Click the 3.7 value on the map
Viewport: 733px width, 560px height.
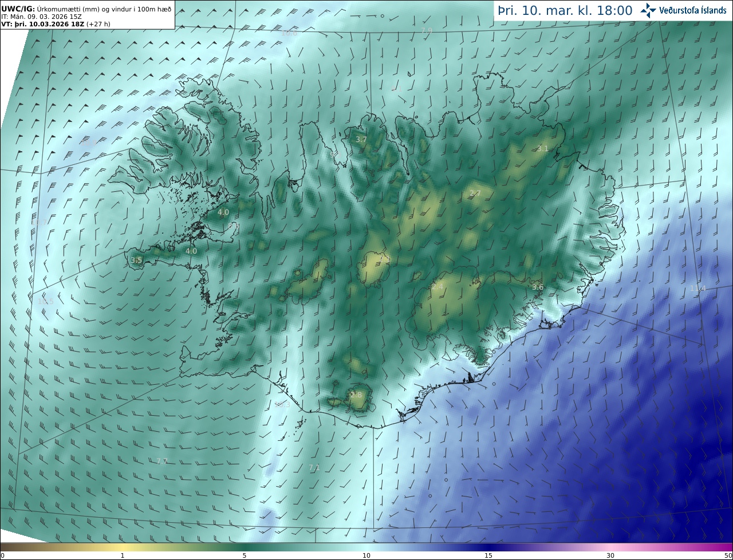point(361,139)
